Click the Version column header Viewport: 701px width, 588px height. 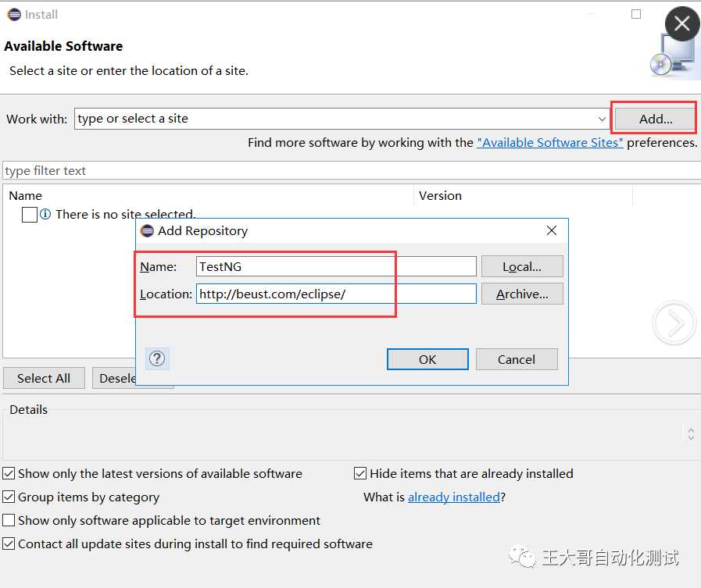click(523, 196)
